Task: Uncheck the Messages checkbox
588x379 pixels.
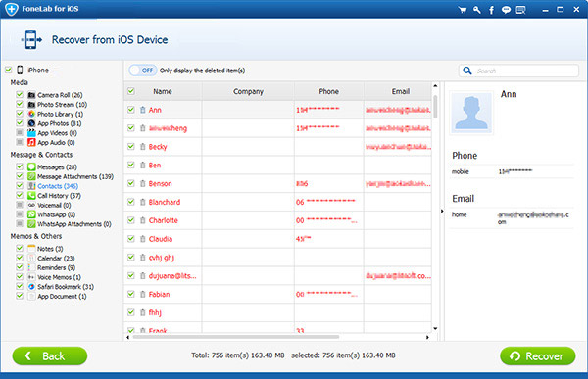Action: click(20, 166)
